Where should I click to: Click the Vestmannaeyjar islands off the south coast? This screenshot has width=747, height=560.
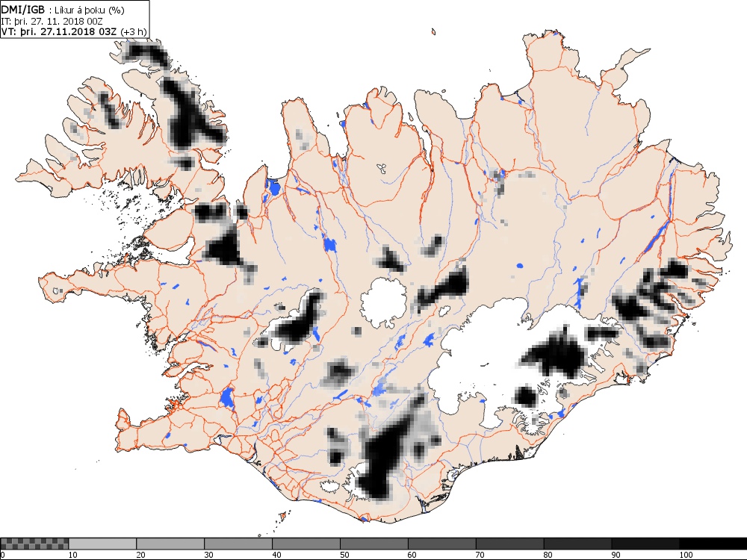tap(282, 516)
